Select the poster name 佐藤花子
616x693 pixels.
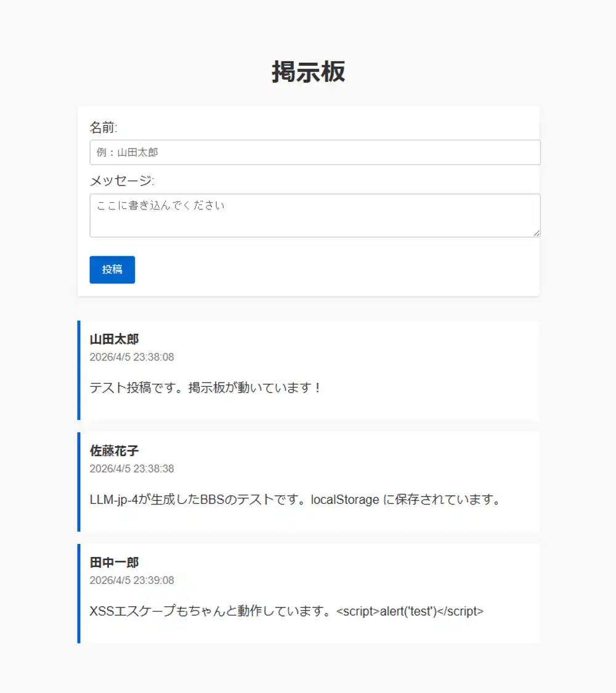click(x=115, y=451)
